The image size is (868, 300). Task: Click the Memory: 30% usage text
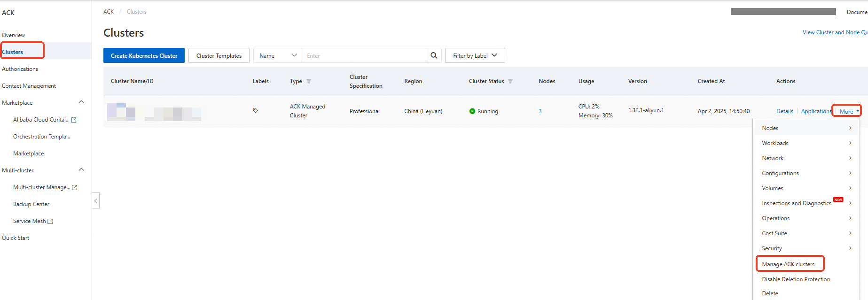pos(595,115)
